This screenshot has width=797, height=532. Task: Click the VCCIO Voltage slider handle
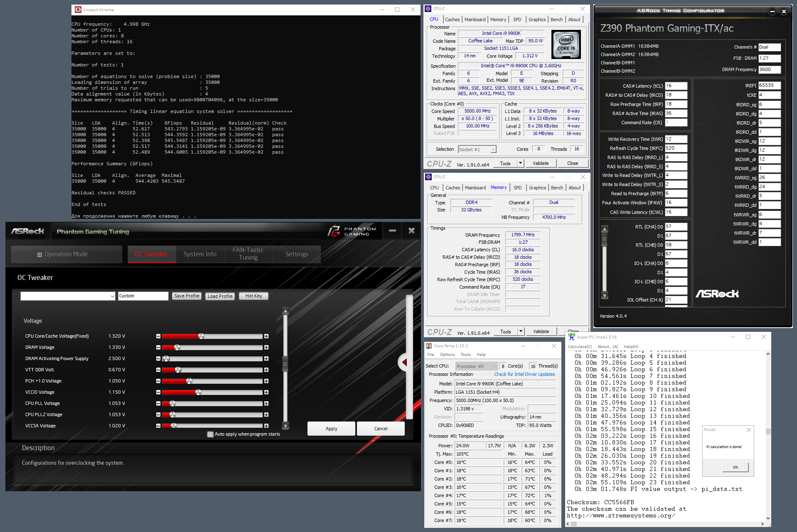point(198,392)
